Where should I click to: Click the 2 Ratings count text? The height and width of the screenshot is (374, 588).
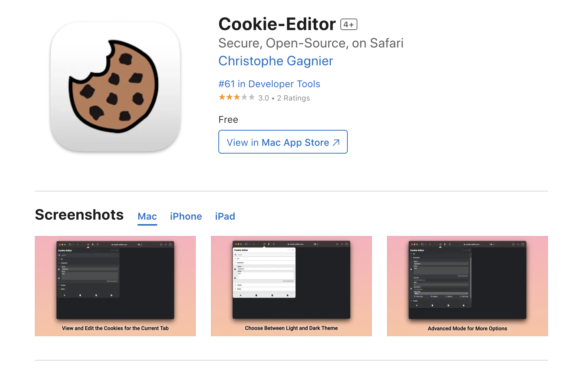click(x=293, y=98)
